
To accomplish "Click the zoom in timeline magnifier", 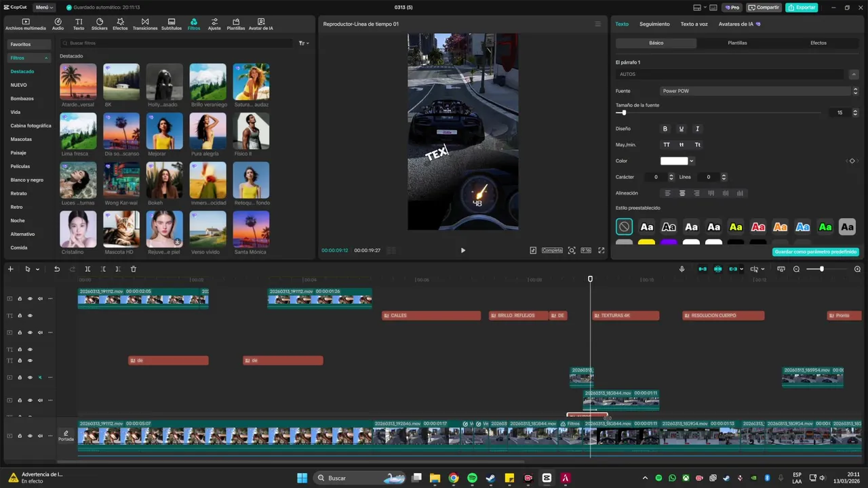I will [x=857, y=269].
